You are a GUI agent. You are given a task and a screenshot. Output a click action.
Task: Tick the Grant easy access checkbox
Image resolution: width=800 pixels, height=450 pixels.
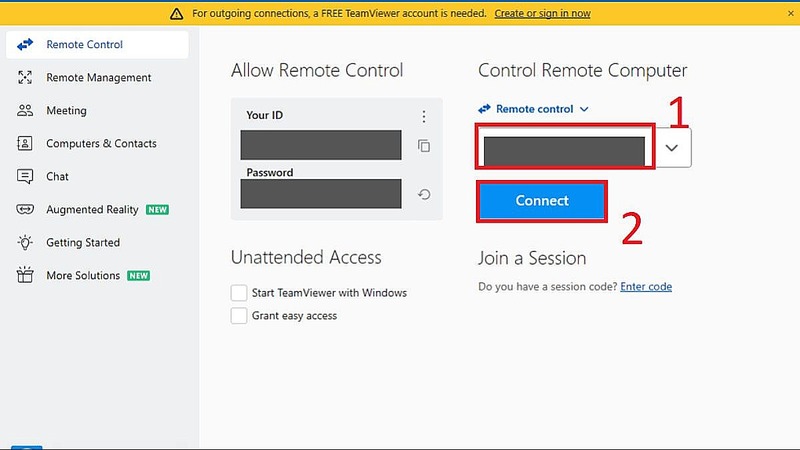tap(239, 316)
